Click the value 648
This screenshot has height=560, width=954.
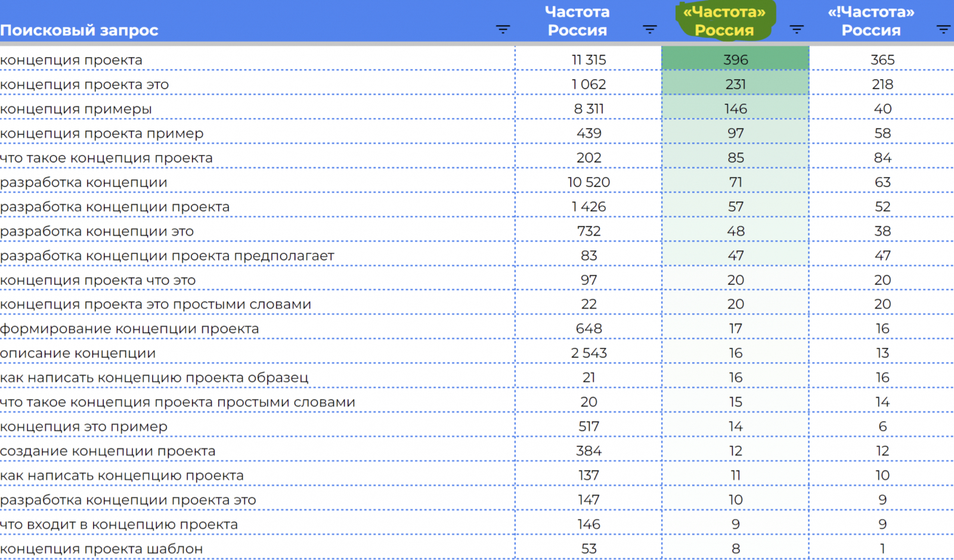(588, 329)
